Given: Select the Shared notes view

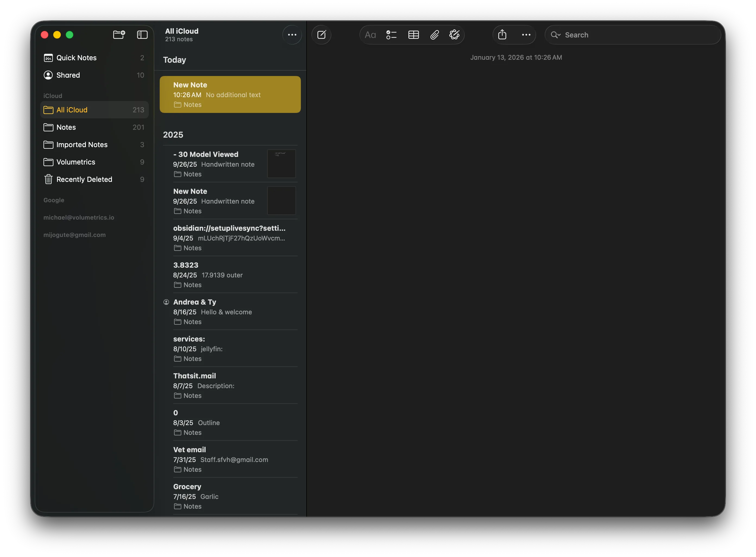Looking at the screenshot, I should click(68, 75).
